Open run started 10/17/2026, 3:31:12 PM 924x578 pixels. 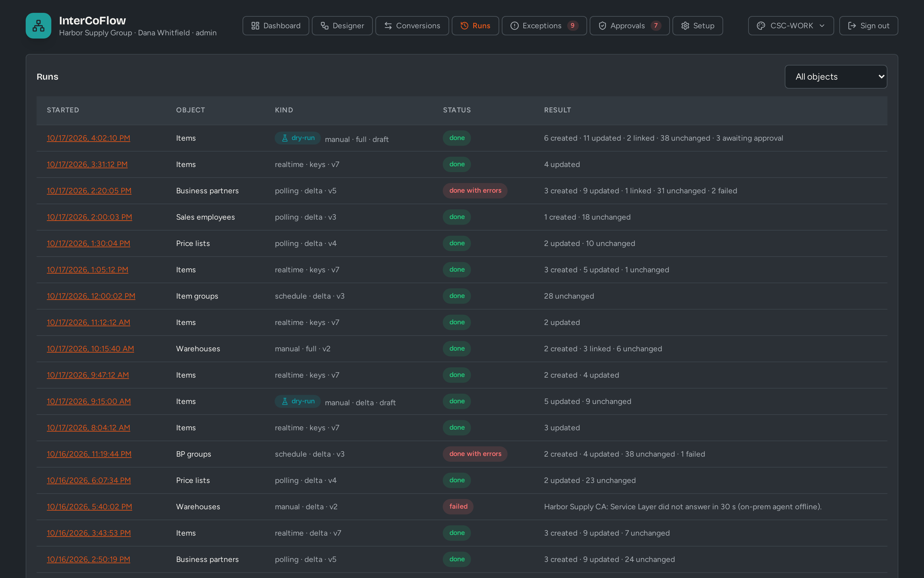[x=87, y=164]
